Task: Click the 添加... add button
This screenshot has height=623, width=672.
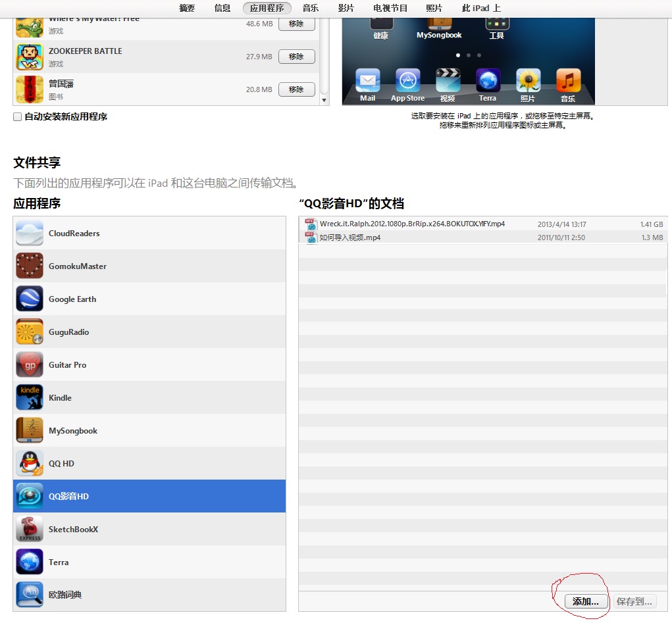Action: [x=586, y=601]
